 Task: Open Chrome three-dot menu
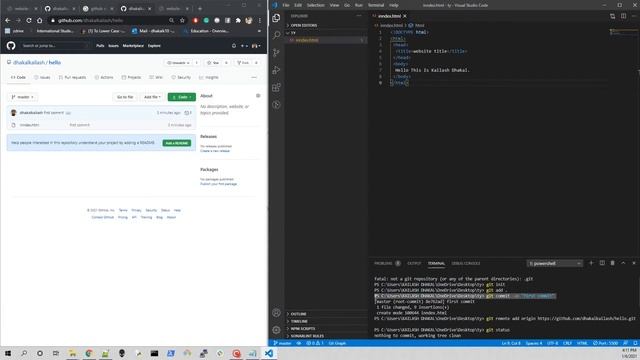pos(260,20)
